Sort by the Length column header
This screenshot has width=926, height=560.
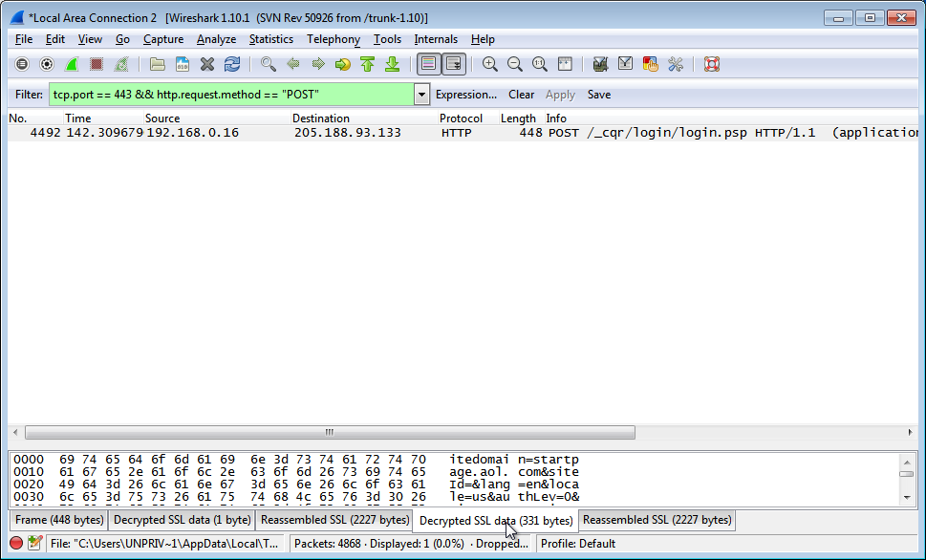(x=522, y=118)
